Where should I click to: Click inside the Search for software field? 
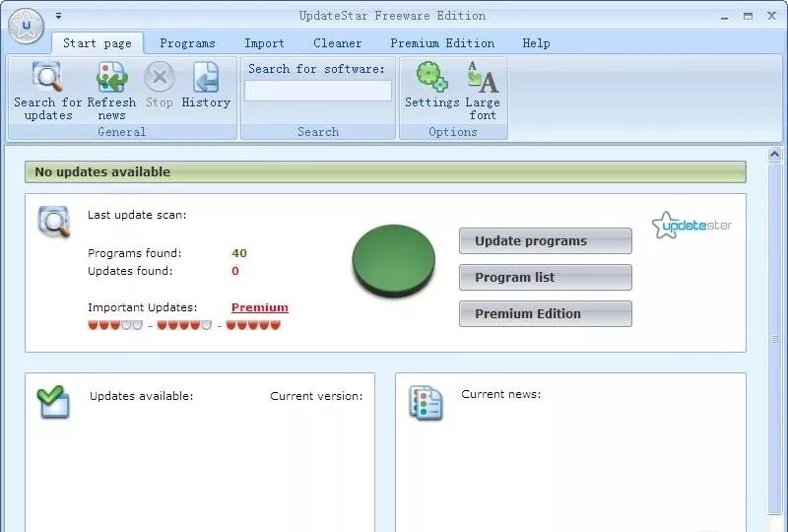tap(317, 91)
